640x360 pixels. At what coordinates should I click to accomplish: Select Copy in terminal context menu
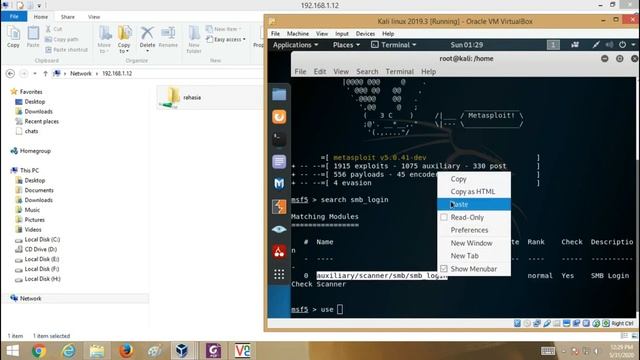click(x=474, y=179)
